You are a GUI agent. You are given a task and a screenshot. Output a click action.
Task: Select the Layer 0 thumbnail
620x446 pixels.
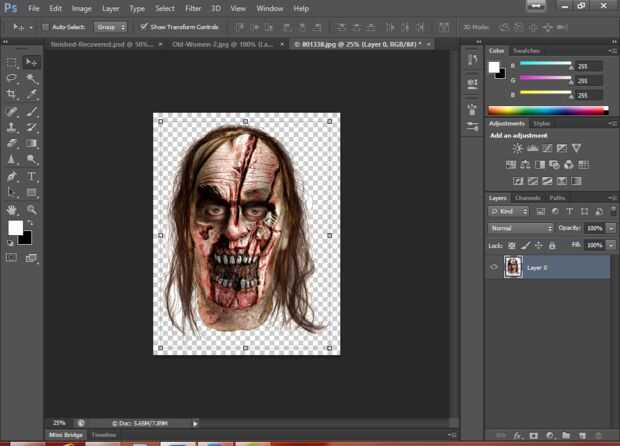coord(513,267)
